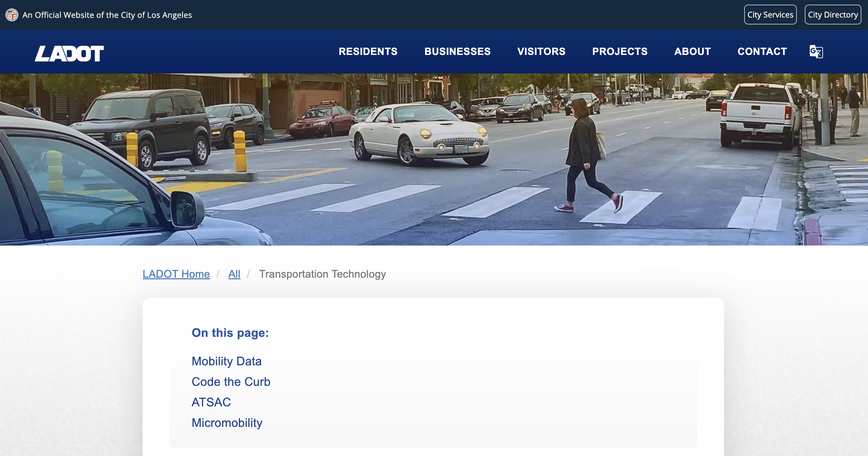The image size is (868, 456).
Task: Open the Micromobility section link
Action: pos(227,423)
